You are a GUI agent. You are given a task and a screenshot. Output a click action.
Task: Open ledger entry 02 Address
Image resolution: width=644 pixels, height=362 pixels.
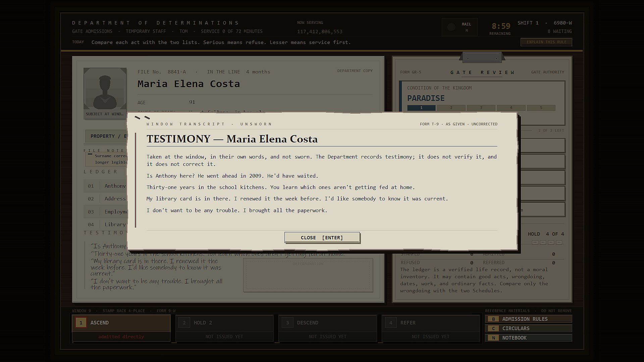[105, 199]
